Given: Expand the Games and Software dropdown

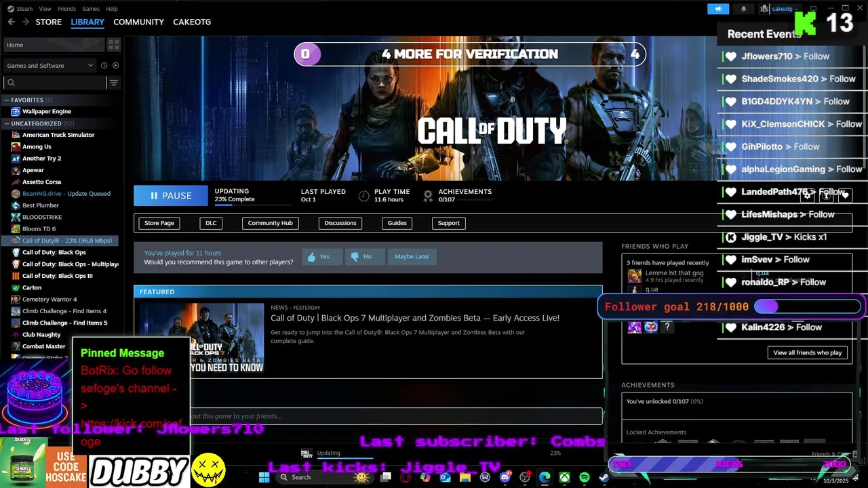Looking at the screenshot, I should [50, 66].
